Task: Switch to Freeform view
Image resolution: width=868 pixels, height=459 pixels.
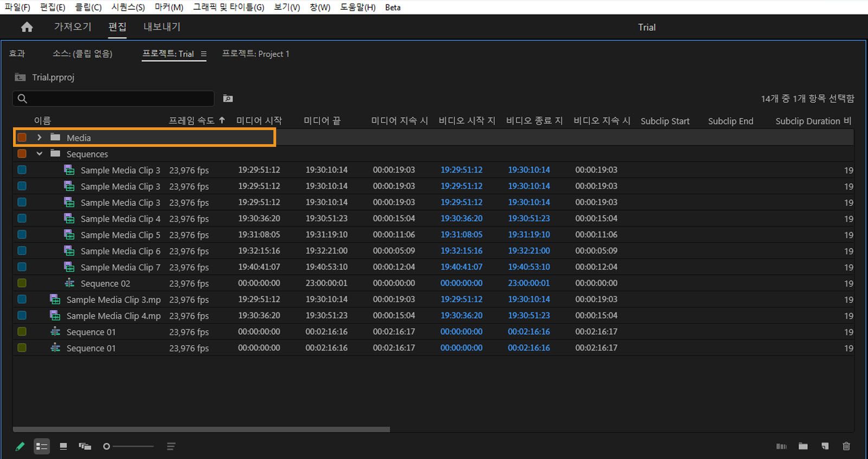Action: pos(85,447)
